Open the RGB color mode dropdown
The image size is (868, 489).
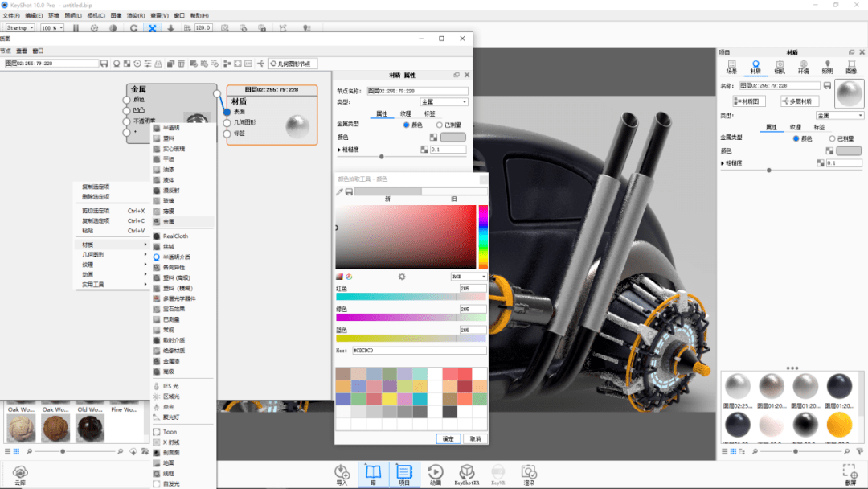469,277
